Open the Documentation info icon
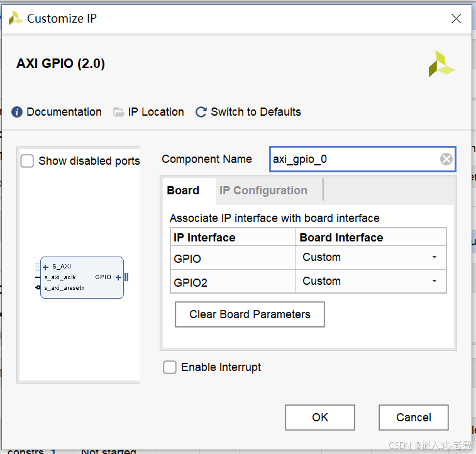 point(17,112)
